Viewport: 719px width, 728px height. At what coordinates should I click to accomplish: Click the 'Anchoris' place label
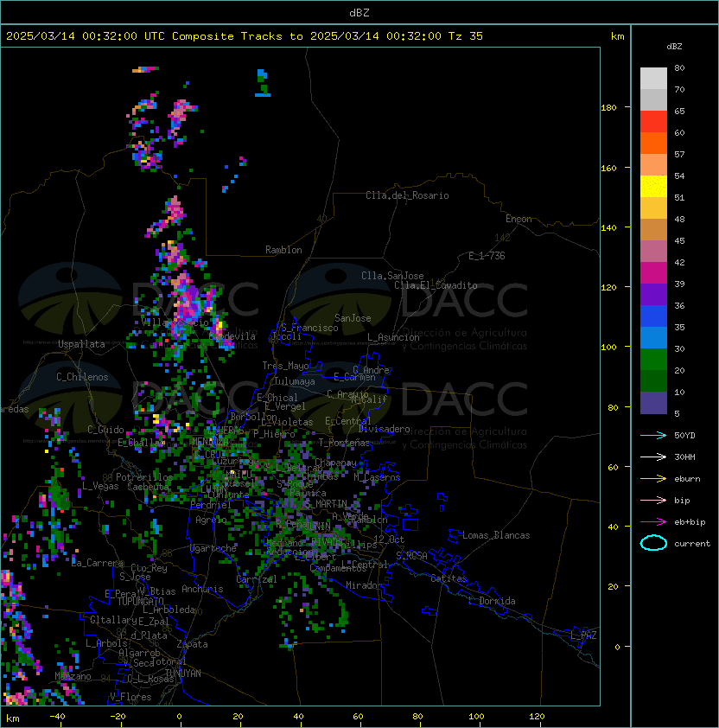pyautogui.click(x=202, y=589)
